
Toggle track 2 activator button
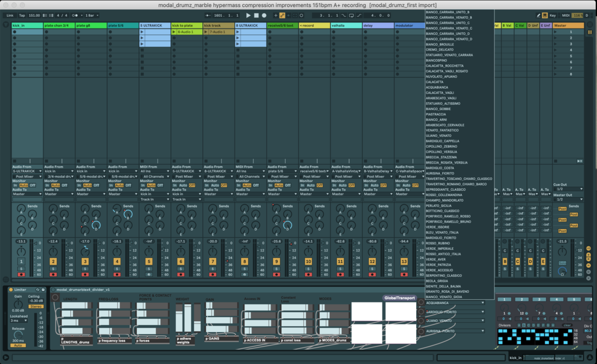(53, 261)
